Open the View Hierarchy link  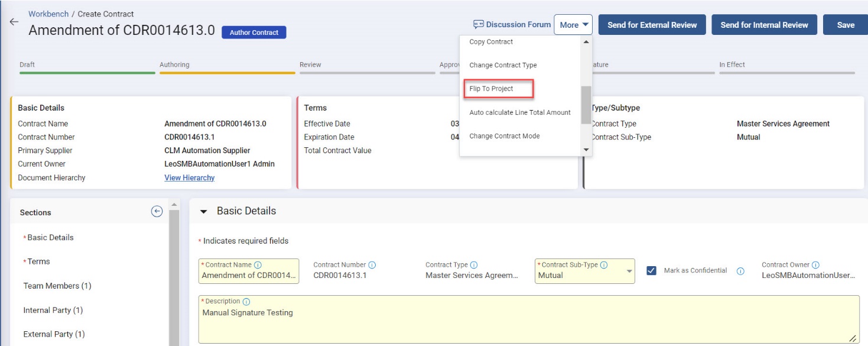coord(189,178)
